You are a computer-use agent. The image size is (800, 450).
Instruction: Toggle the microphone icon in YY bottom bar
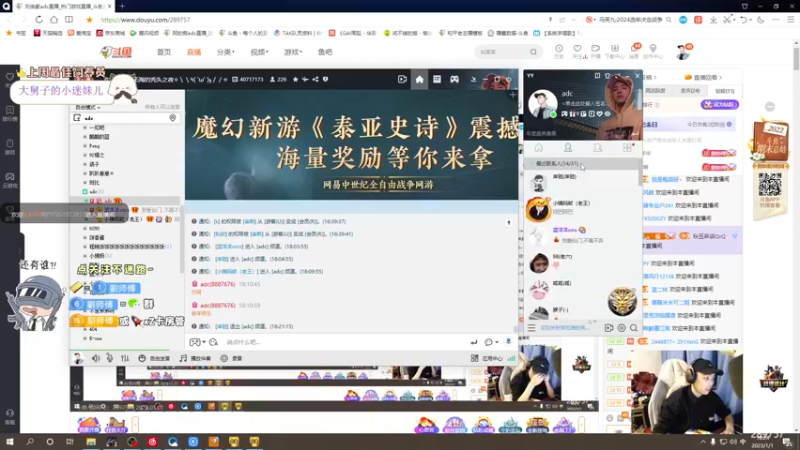pos(110,358)
